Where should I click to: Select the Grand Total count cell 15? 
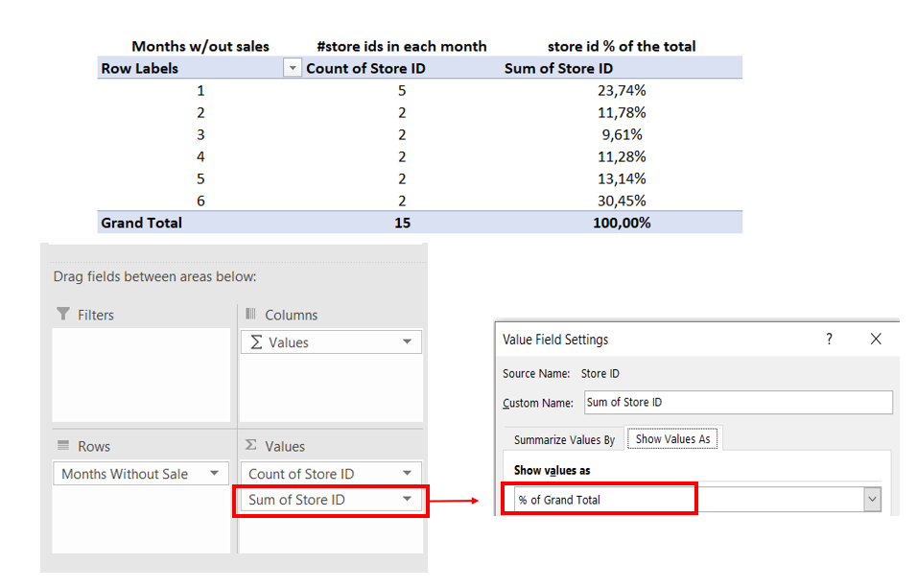tap(402, 223)
